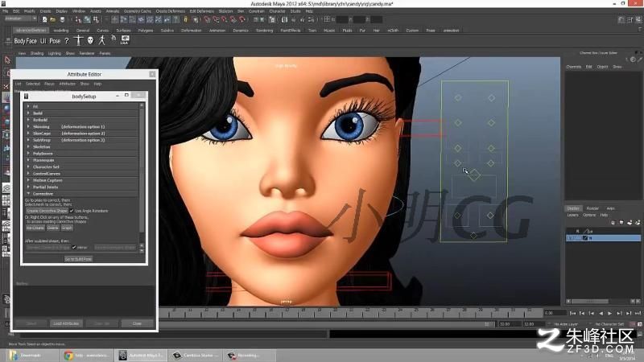The image size is (644, 362).
Task: Click the open scene folder icon
Action: [x=52, y=19]
